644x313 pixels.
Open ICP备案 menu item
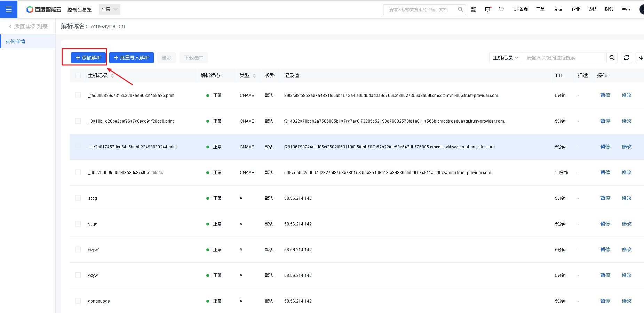click(520, 9)
